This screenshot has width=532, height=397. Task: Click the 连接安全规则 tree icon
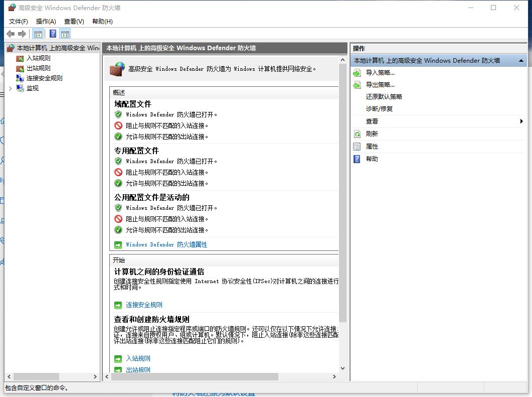pos(20,78)
